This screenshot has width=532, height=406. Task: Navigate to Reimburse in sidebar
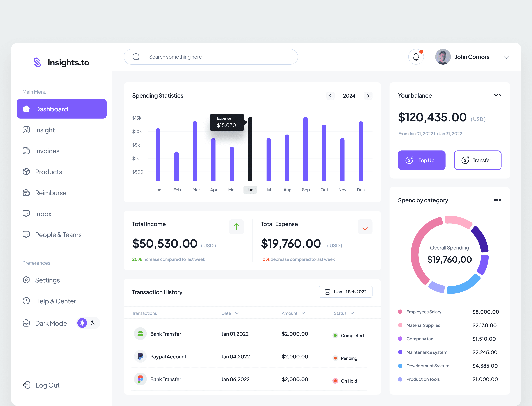tap(50, 193)
